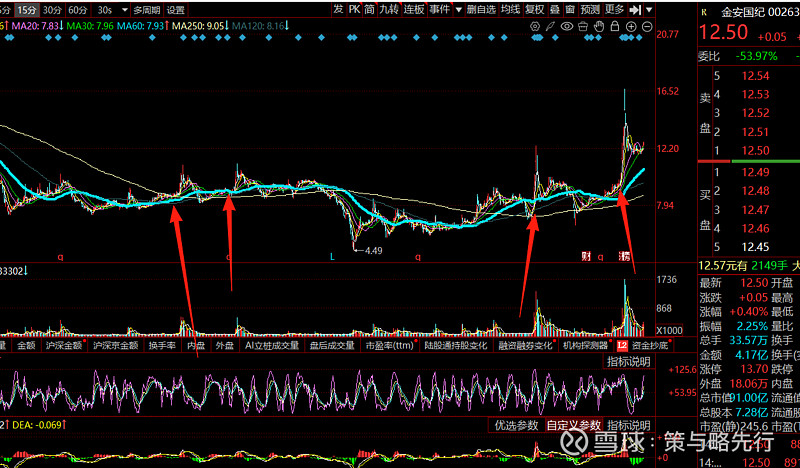Toggle 叠 overlay mode
800x468 pixels.
tap(555, 10)
